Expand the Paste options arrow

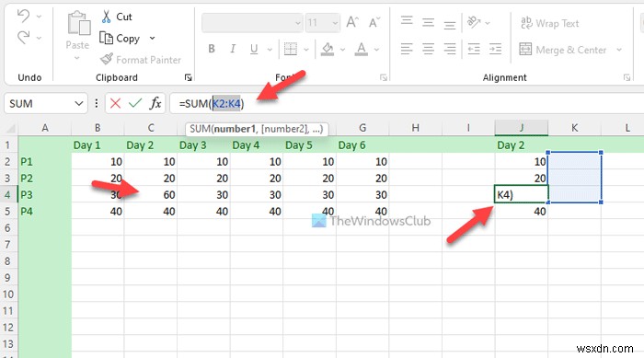tap(76, 58)
